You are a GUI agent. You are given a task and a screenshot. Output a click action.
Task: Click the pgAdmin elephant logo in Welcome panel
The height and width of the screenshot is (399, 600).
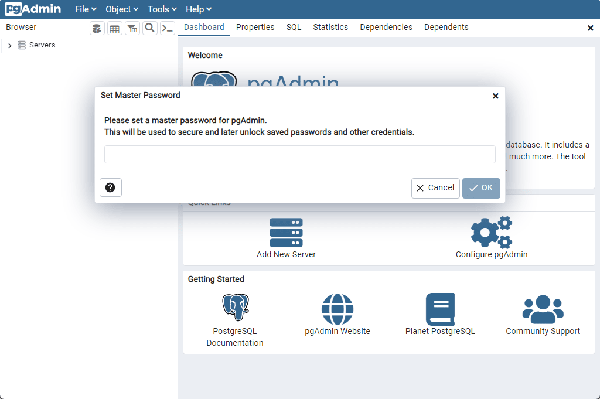214,79
